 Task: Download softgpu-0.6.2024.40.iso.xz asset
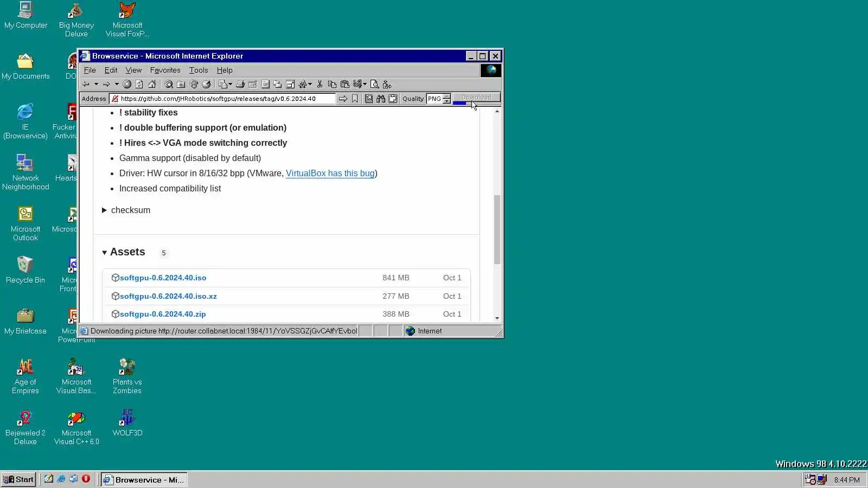tap(168, 296)
